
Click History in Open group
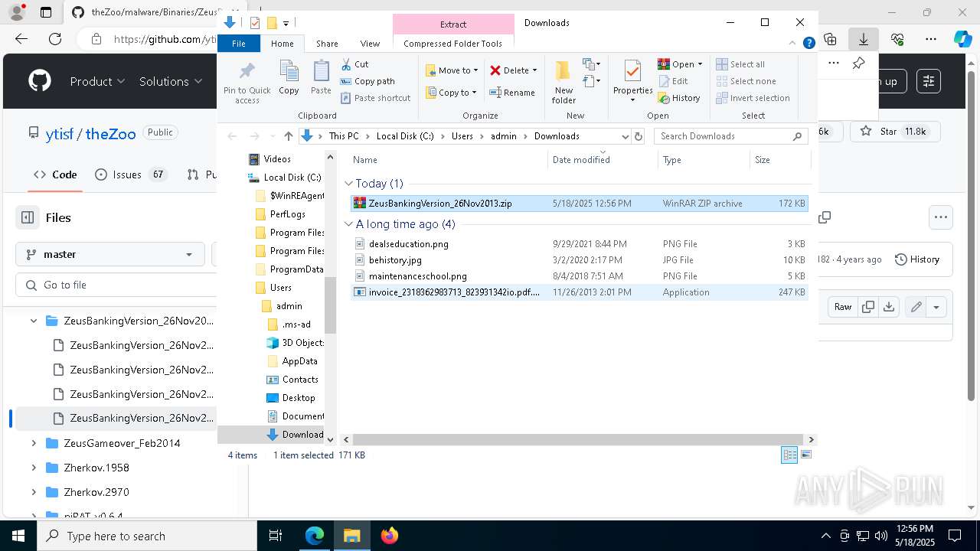tap(679, 98)
